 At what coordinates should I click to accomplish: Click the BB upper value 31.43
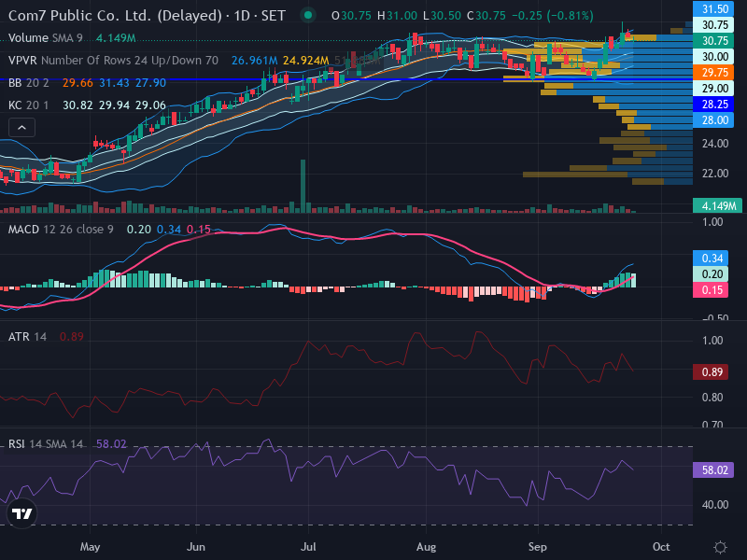tap(114, 83)
